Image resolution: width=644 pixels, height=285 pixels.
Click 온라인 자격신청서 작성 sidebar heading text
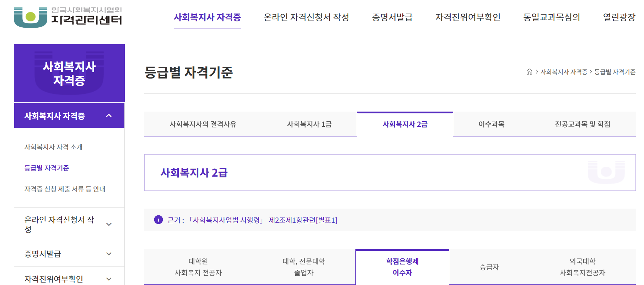(x=59, y=224)
